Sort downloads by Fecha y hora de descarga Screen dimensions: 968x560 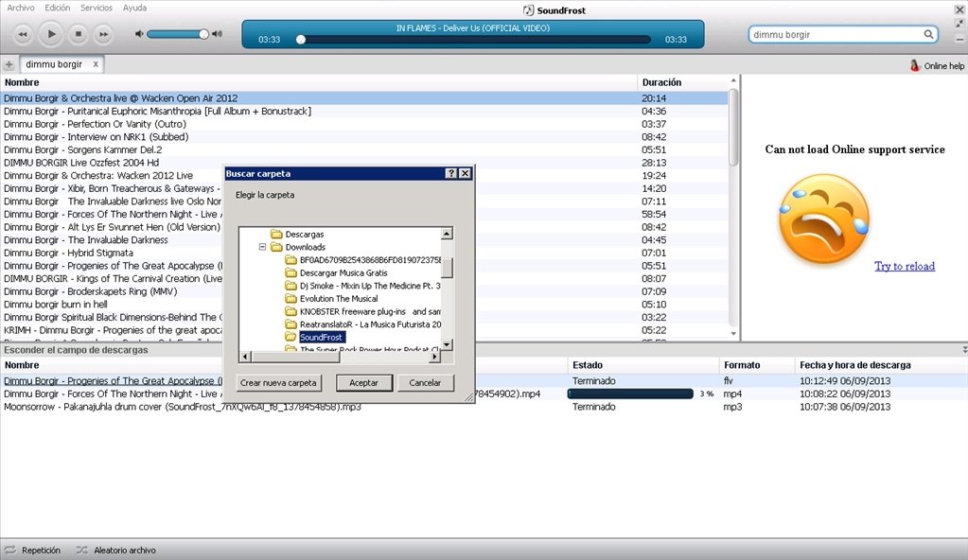pyautogui.click(x=881, y=365)
